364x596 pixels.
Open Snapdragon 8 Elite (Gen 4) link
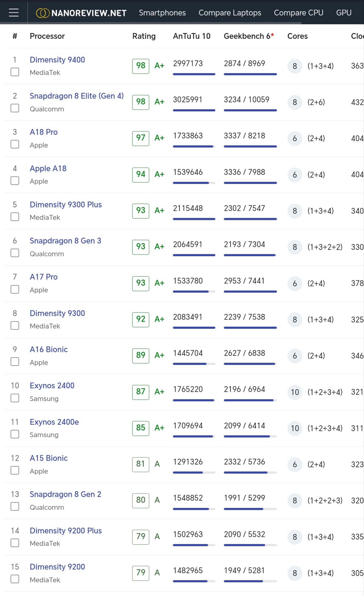tap(77, 96)
